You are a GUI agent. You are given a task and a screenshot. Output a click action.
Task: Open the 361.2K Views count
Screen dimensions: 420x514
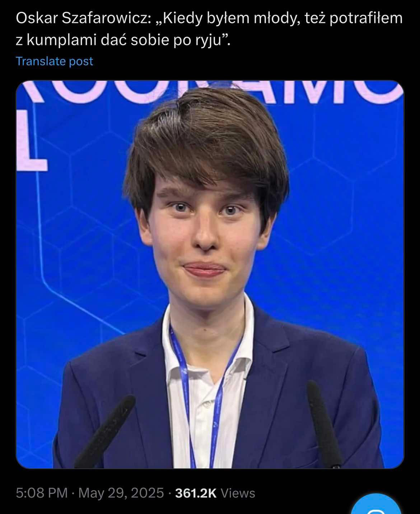pos(215,493)
